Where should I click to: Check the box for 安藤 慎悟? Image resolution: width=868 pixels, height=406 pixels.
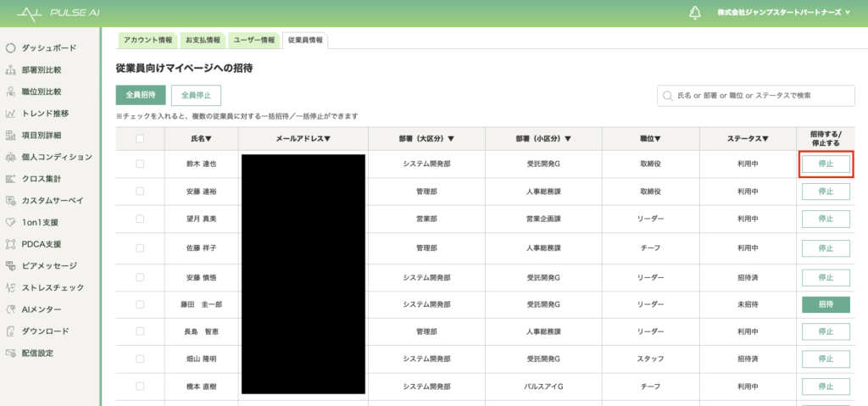(x=140, y=277)
